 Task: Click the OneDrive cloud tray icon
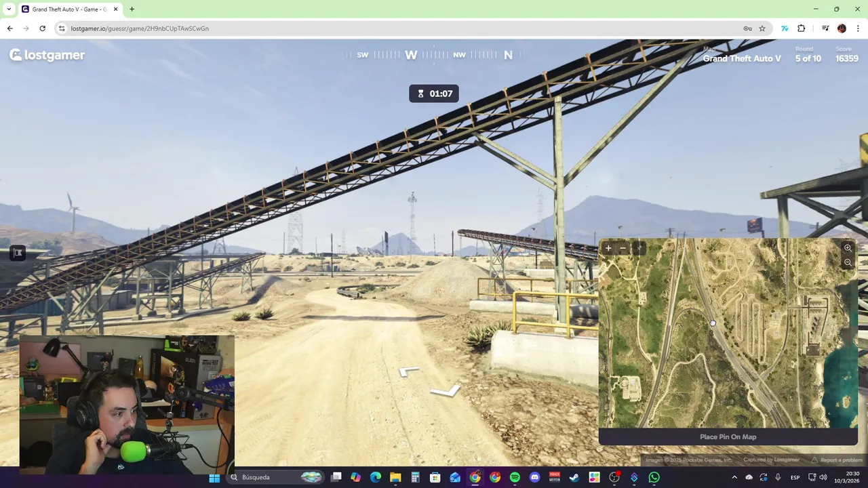(749, 477)
